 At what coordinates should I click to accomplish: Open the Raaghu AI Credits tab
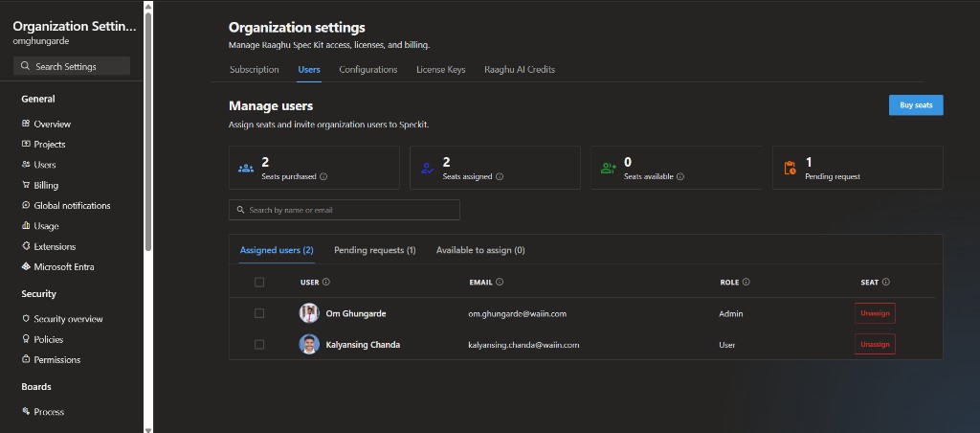click(520, 70)
